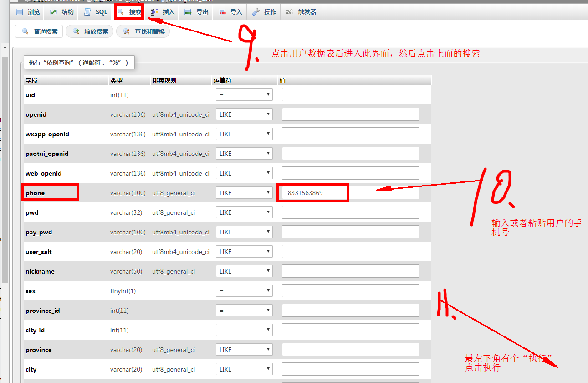Click the magnifier icon beside 普通搜索
The image size is (588, 383).
pos(26,31)
